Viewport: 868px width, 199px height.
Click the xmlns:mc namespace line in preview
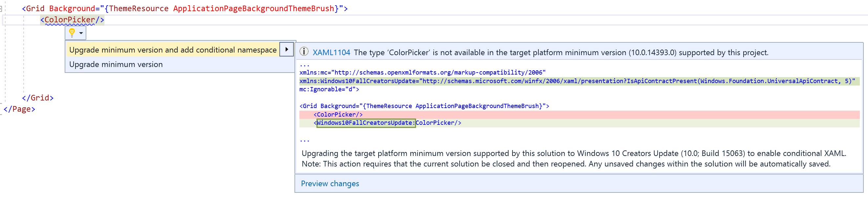pos(422,73)
